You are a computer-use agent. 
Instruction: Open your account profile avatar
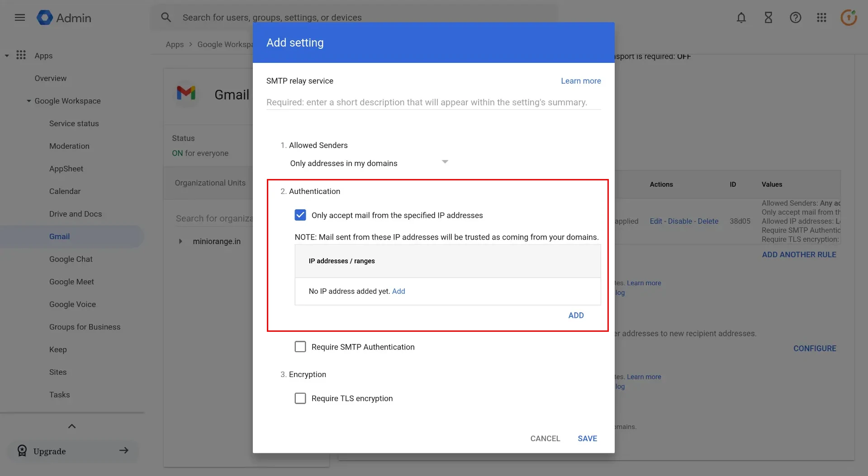point(849,17)
